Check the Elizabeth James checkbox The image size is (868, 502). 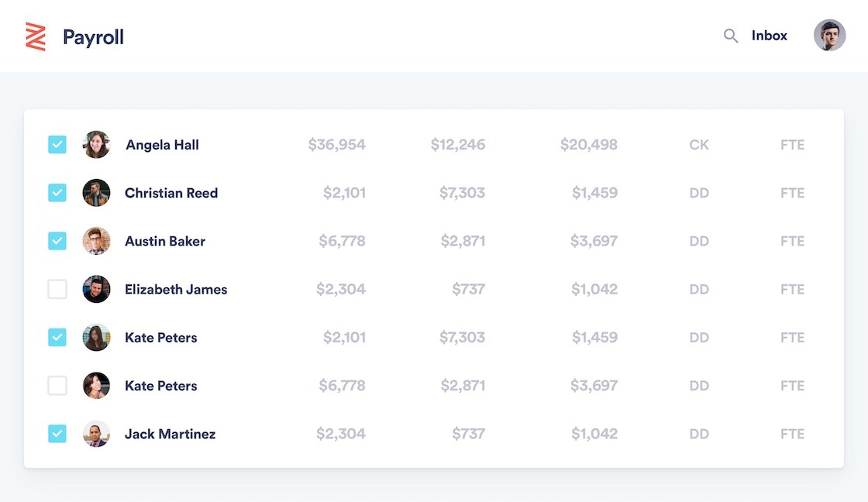pyautogui.click(x=57, y=290)
